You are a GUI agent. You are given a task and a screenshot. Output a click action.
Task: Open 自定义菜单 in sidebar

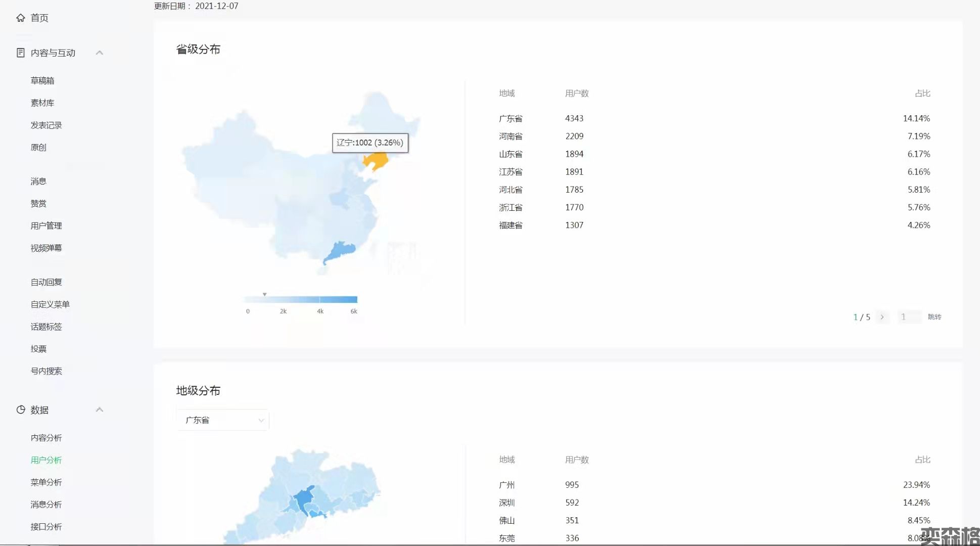click(x=50, y=304)
